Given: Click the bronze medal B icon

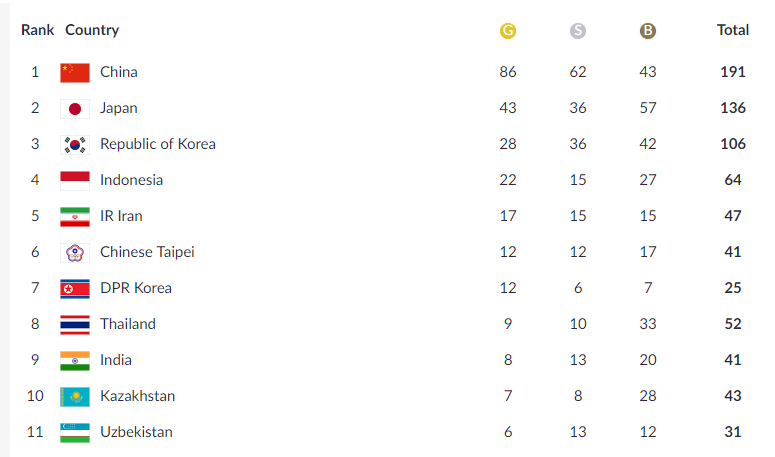Looking at the screenshot, I should [647, 31].
